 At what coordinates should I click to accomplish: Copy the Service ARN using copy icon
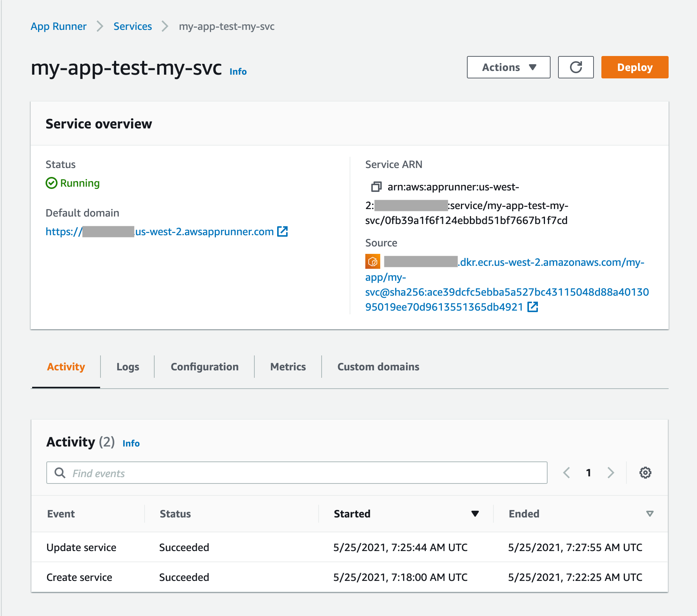point(376,187)
